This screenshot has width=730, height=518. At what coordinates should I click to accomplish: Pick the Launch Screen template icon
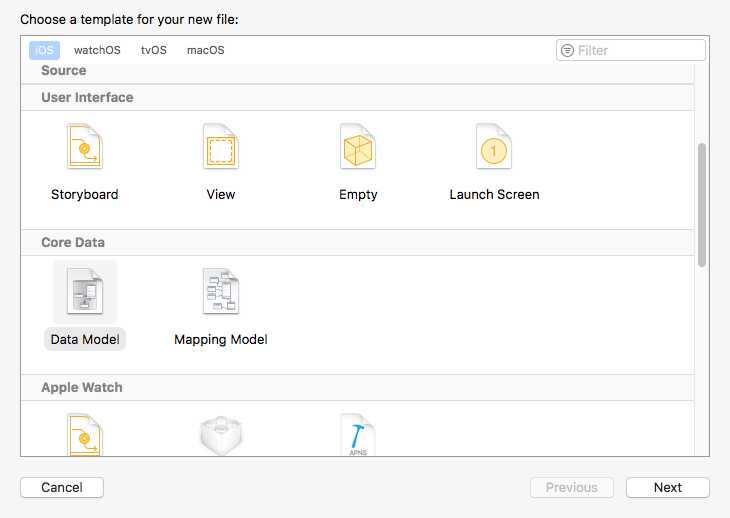pos(494,146)
